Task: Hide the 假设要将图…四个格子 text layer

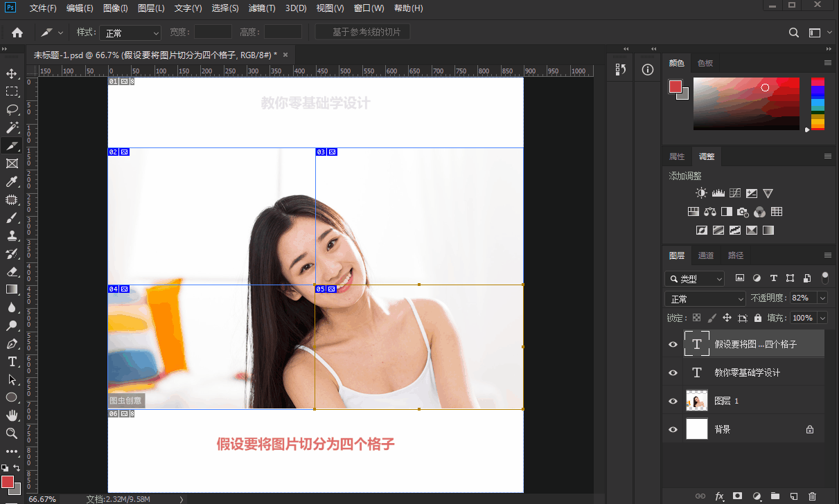Action: click(x=673, y=344)
